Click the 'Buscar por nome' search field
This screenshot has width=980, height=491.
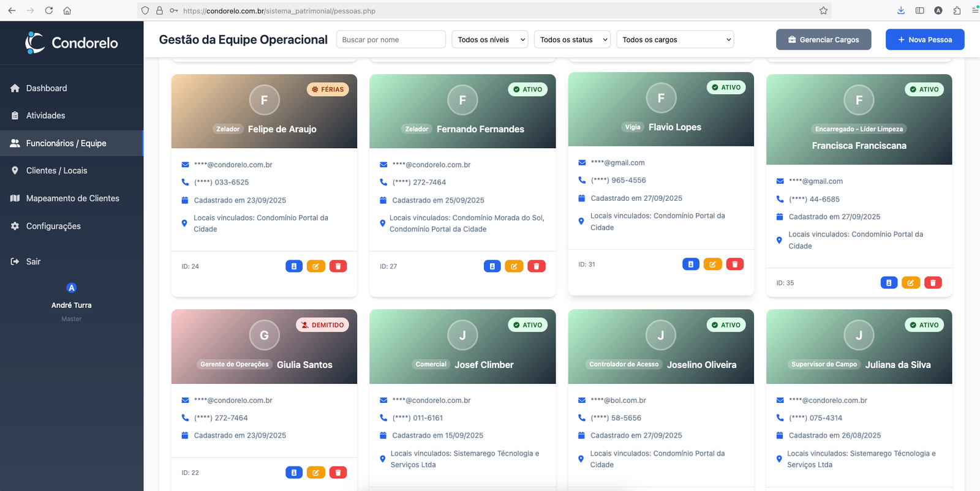click(x=391, y=40)
